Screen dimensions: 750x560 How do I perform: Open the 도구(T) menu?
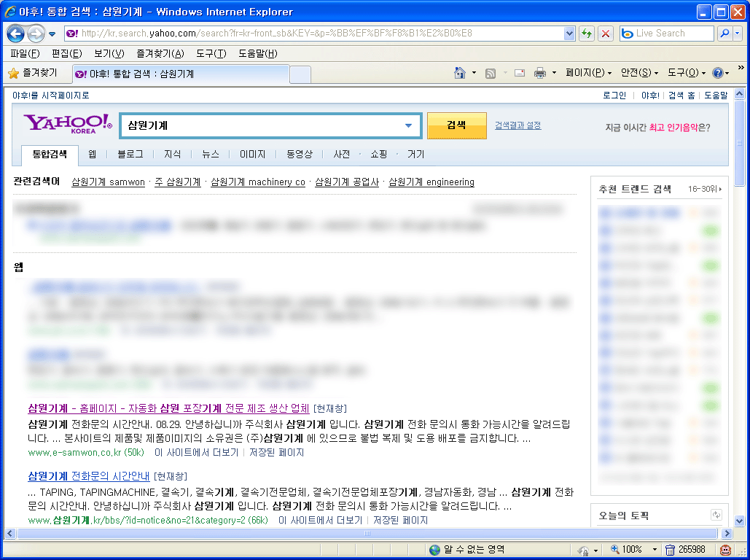click(211, 54)
